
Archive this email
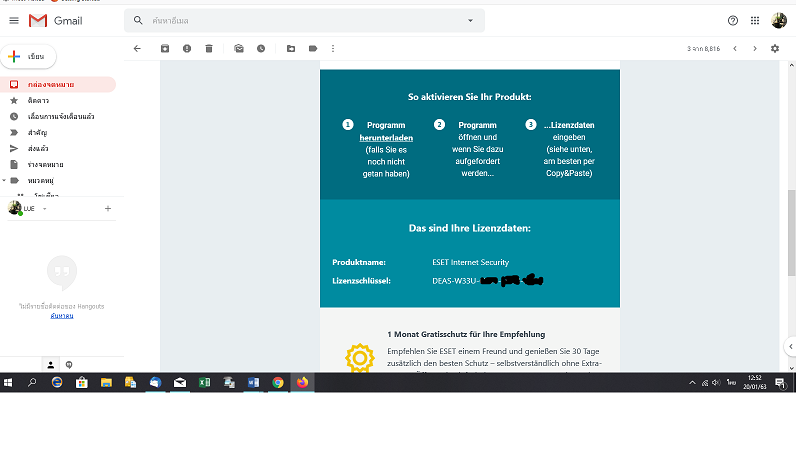coord(165,48)
